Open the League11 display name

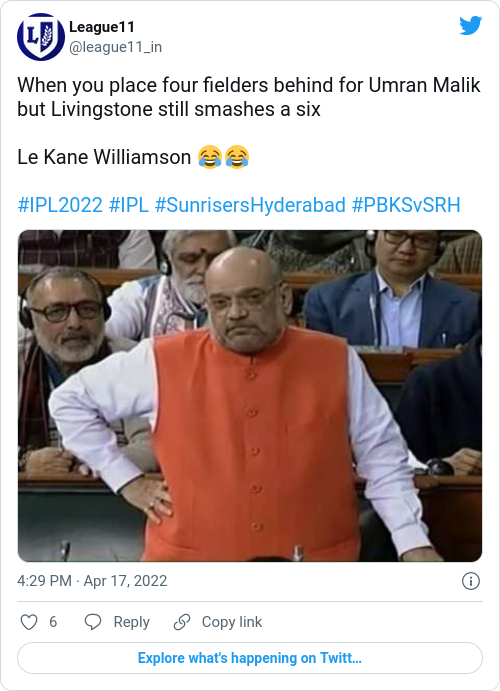(102, 27)
